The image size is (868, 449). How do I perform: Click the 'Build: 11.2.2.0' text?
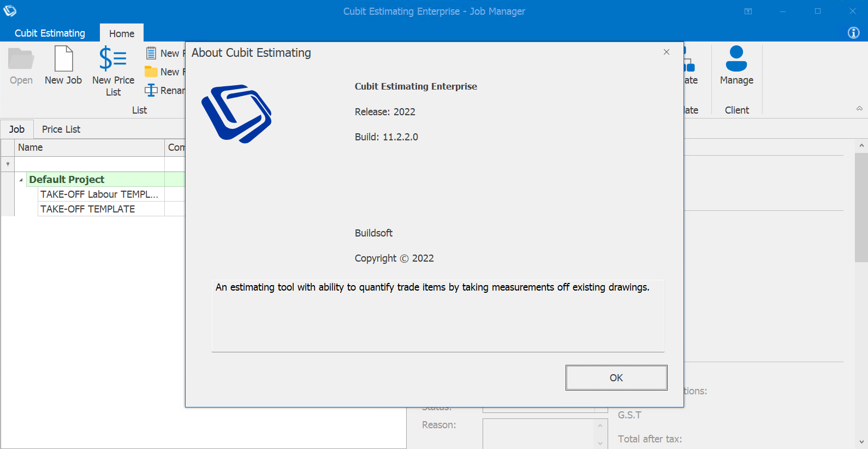(x=387, y=137)
